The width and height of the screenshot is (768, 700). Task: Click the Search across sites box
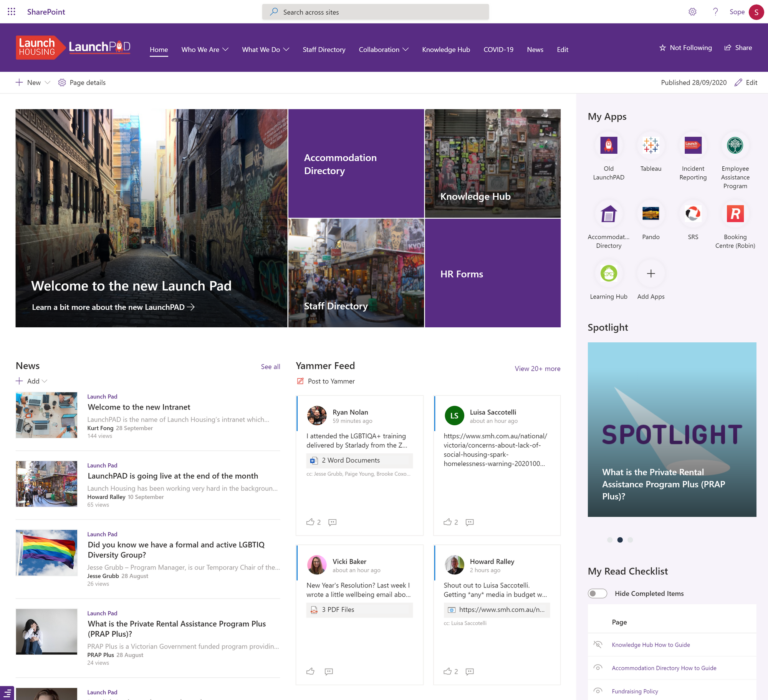point(375,12)
